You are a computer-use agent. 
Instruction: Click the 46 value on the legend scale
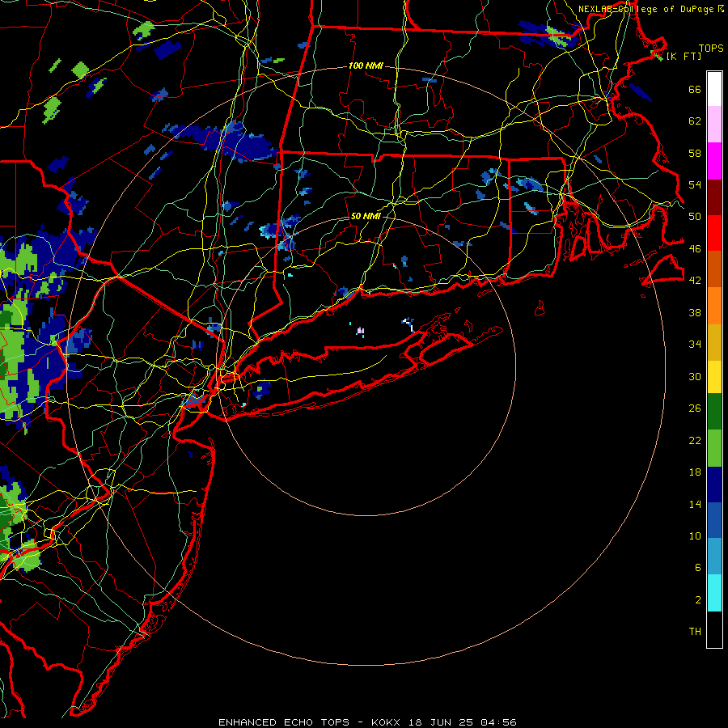pyautogui.click(x=695, y=249)
